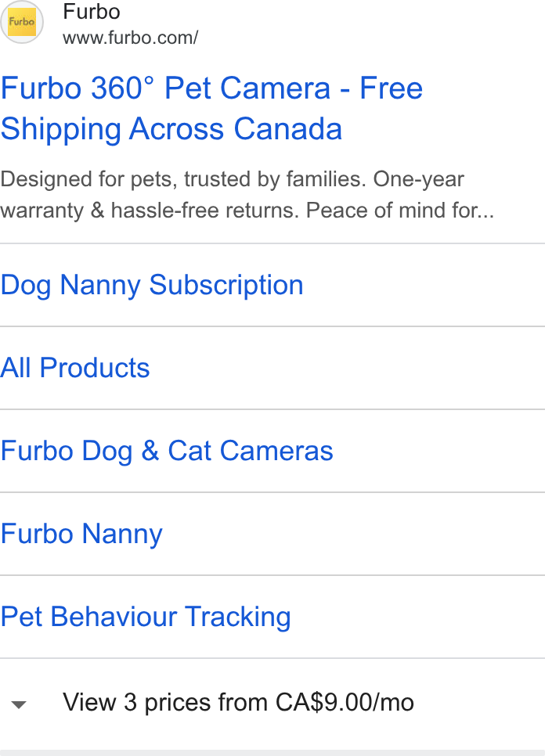Open the Furbo 360° Pet Camera headline
The image size is (545, 756).
tap(211, 109)
